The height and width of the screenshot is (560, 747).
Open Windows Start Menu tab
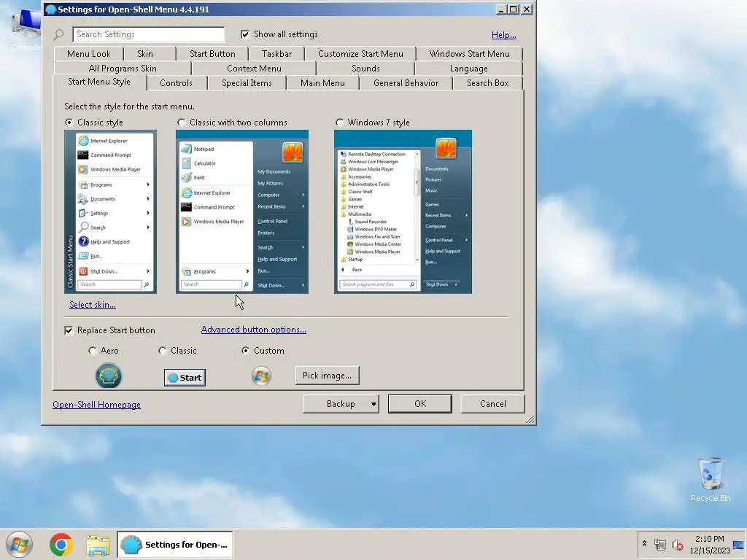tap(469, 54)
